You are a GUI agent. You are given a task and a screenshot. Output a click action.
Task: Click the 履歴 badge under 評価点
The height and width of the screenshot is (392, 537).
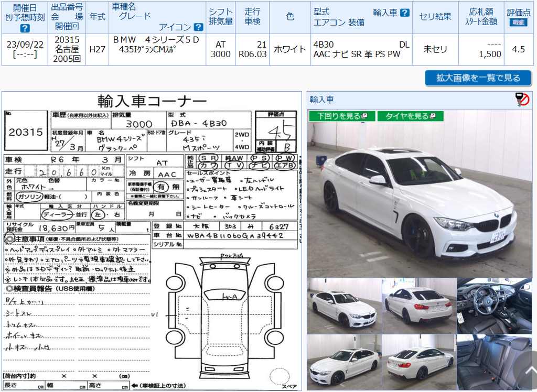pyautogui.click(x=518, y=23)
